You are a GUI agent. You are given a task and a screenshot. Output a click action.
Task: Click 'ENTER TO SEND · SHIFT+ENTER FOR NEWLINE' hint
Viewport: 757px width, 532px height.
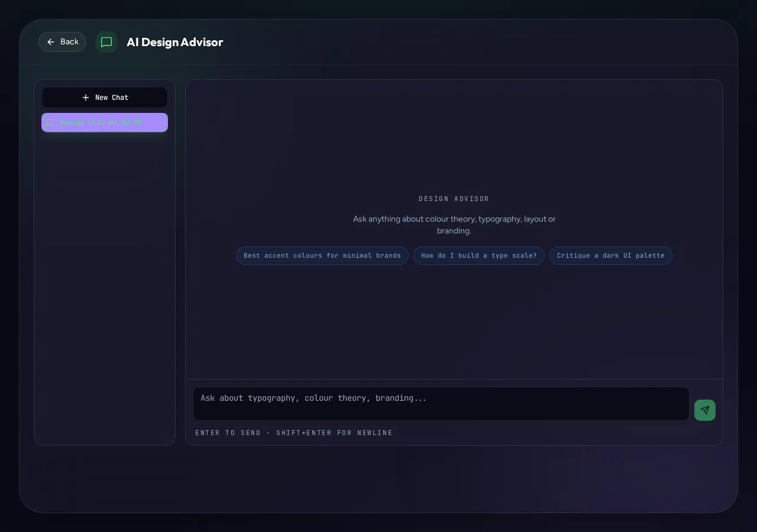pyautogui.click(x=294, y=433)
